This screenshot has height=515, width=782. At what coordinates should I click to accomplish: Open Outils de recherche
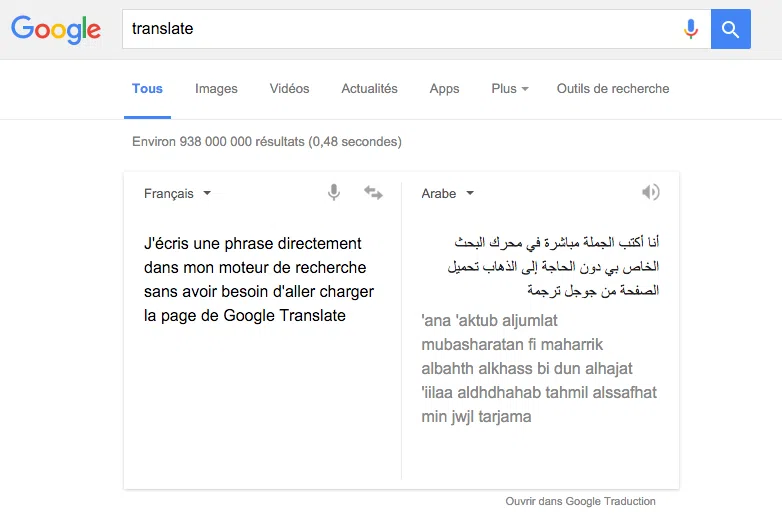(613, 89)
